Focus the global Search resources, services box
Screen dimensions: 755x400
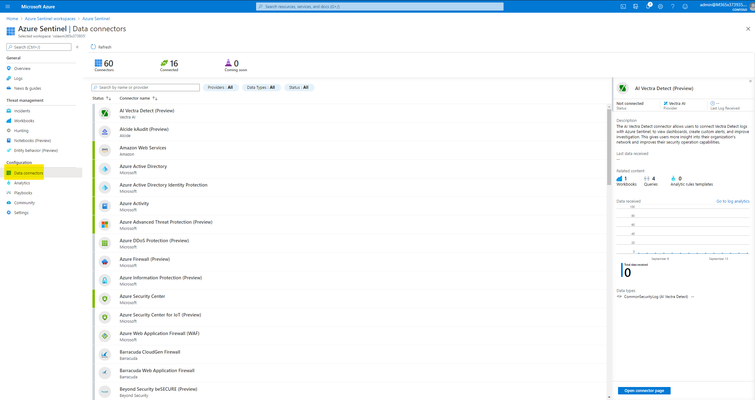379,6
